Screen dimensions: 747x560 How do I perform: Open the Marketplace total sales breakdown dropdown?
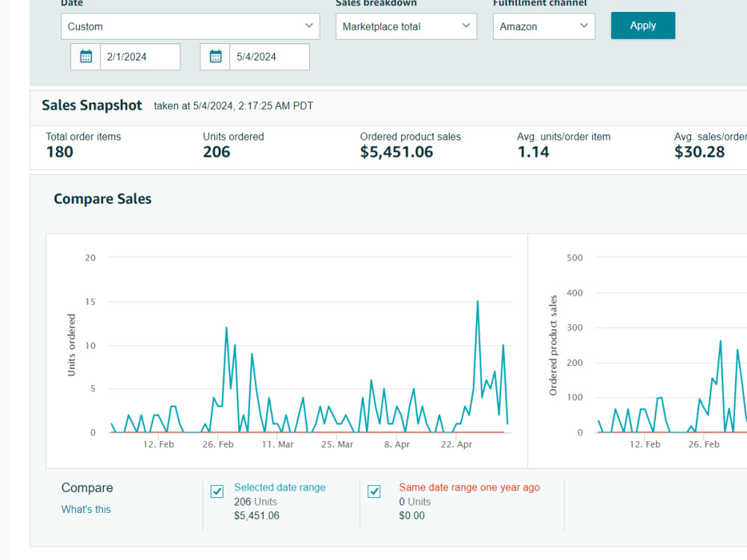coord(406,26)
